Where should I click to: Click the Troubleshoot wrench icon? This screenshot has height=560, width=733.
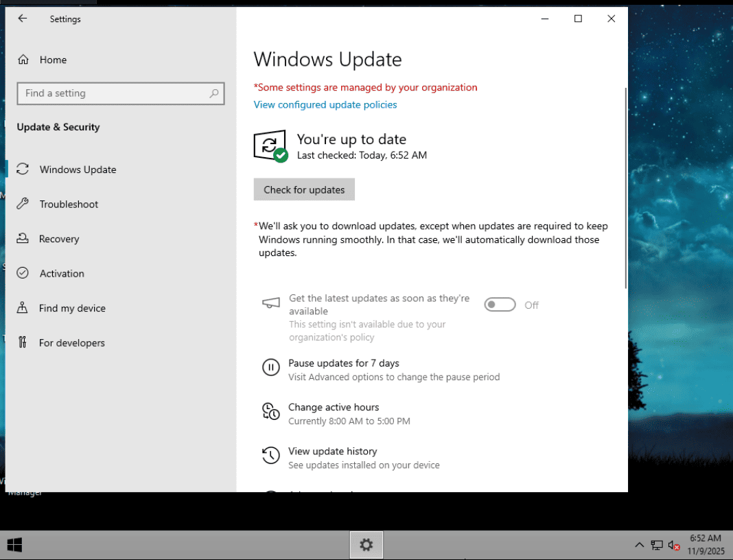tap(23, 204)
